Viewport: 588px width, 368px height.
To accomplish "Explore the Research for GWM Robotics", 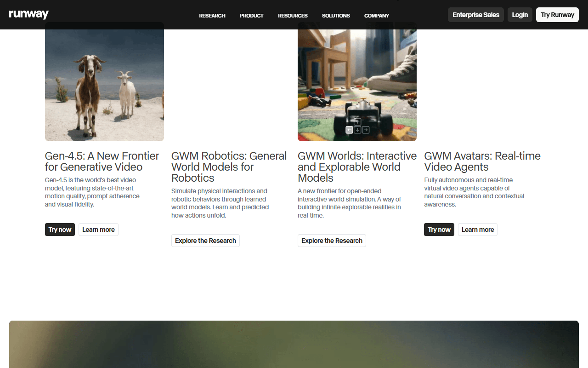I will [205, 241].
